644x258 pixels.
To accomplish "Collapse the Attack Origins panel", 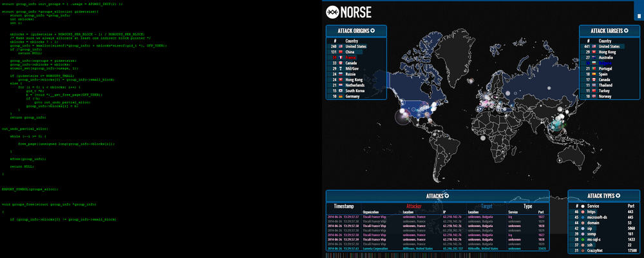I will point(372,31).
